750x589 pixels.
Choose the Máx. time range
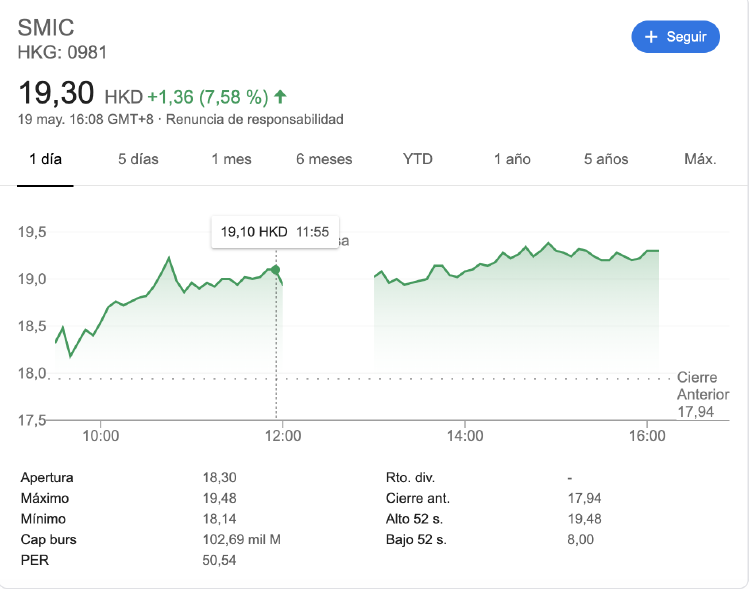(x=700, y=159)
